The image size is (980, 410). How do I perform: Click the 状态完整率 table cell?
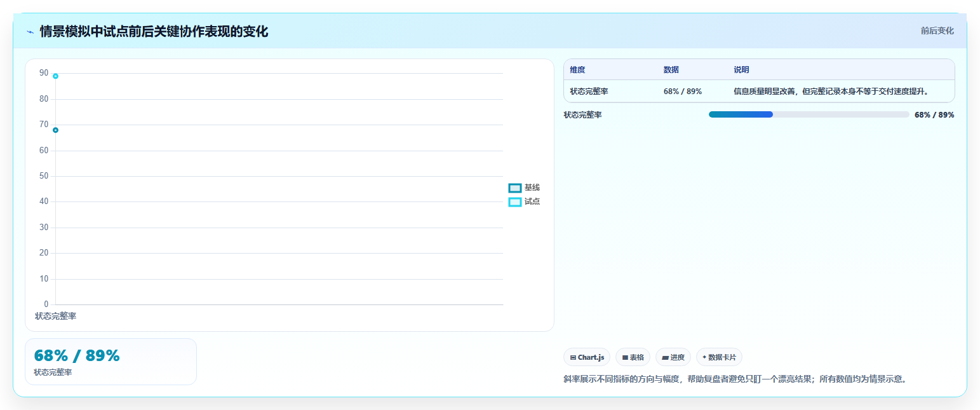coord(589,92)
